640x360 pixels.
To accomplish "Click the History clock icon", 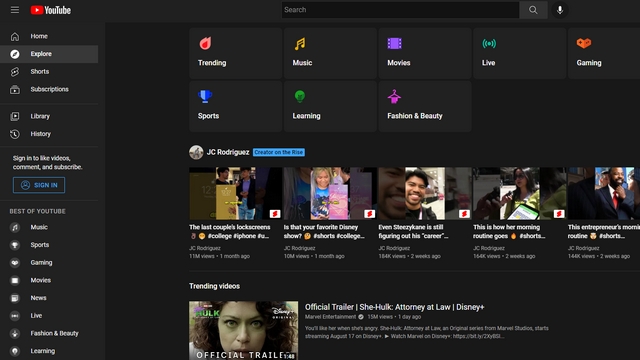I will [x=15, y=134].
